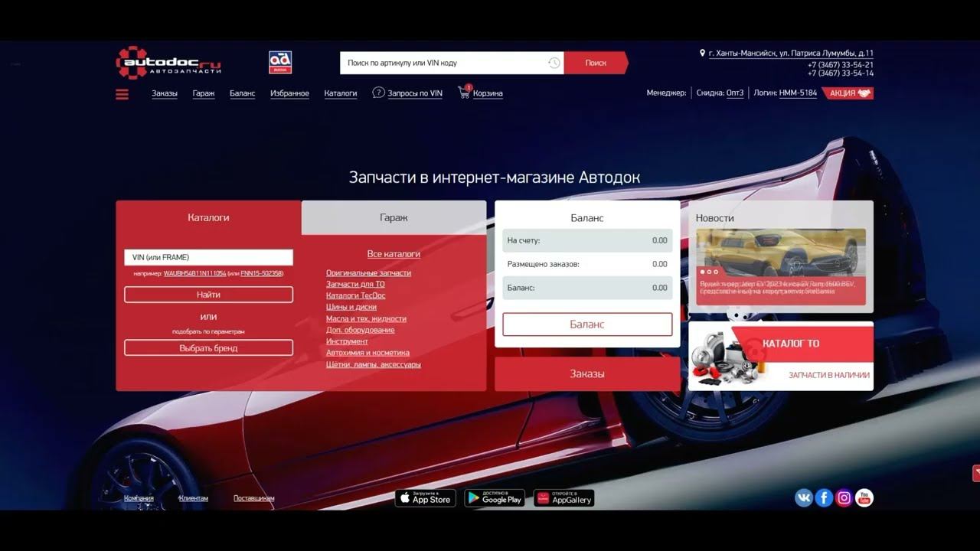Viewport: 980px width, 551px height.
Task: Open the Instagram social icon
Action: (844, 498)
